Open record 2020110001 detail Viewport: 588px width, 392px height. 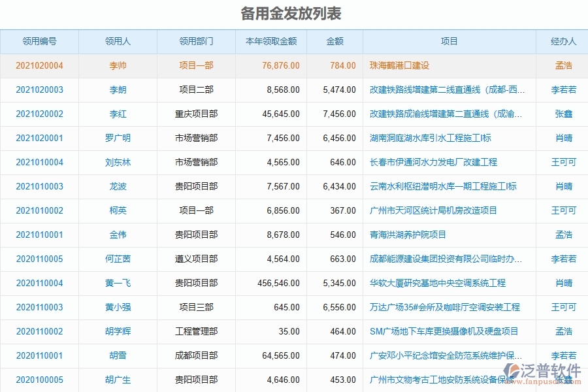tap(41, 355)
